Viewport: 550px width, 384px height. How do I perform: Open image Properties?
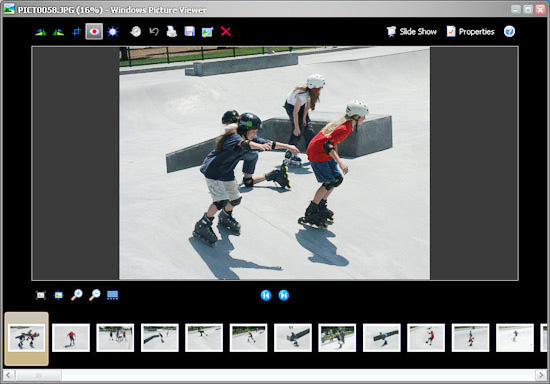(470, 32)
